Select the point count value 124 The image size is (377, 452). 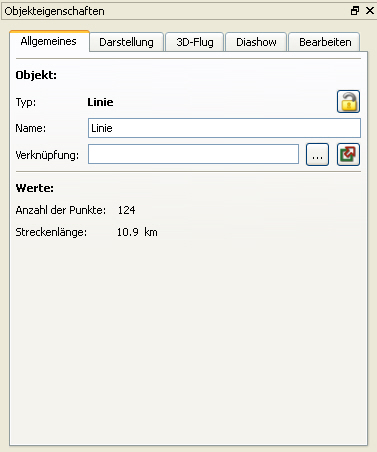click(126, 210)
